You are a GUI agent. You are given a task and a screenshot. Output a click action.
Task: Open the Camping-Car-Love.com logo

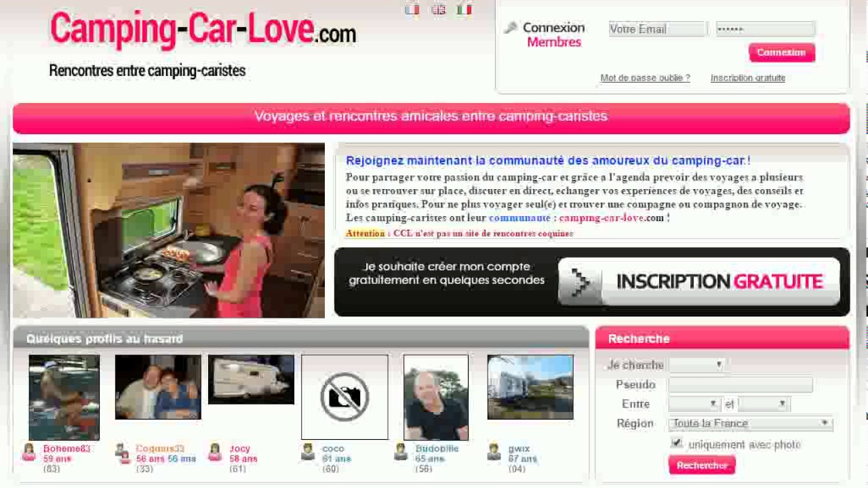tap(203, 29)
